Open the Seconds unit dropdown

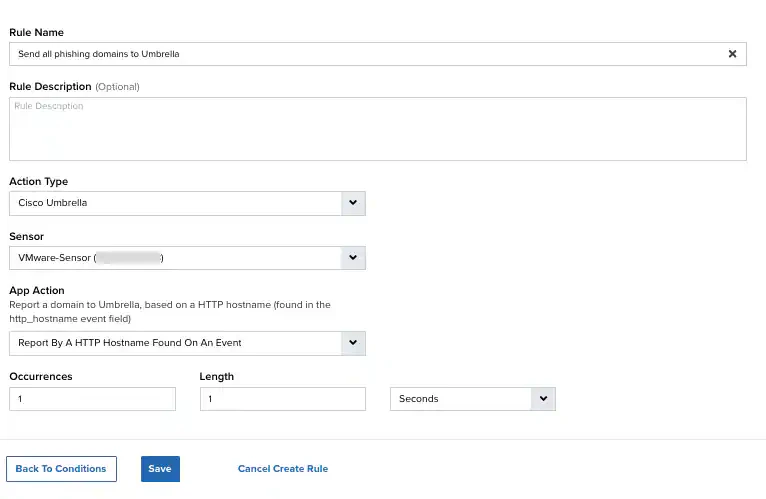(472, 399)
